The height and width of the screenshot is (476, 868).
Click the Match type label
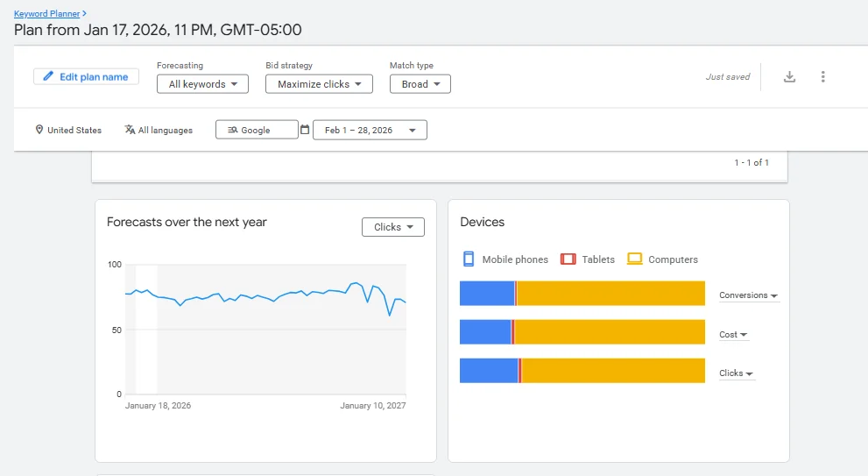coord(412,66)
